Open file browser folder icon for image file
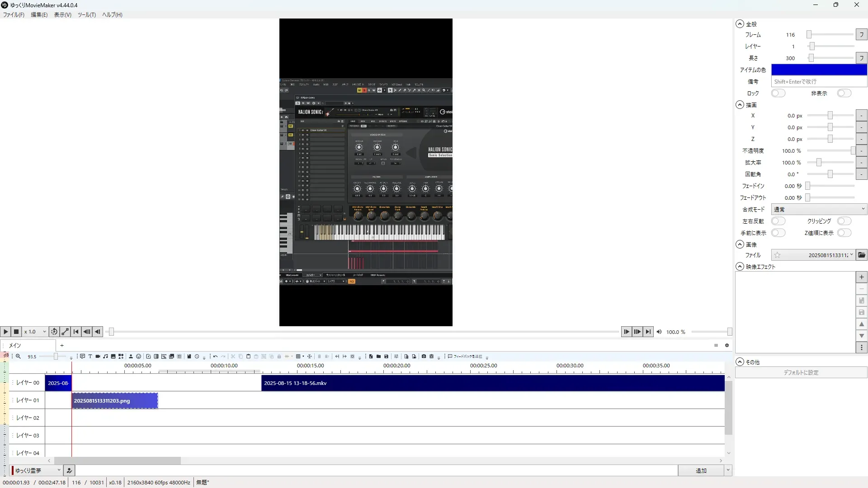 pos(862,255)
